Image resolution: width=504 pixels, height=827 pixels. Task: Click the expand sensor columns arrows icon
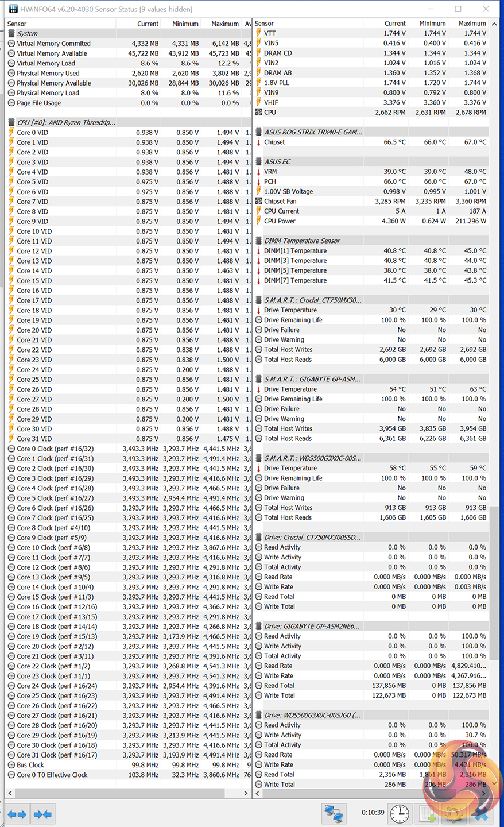click(17, 814)
